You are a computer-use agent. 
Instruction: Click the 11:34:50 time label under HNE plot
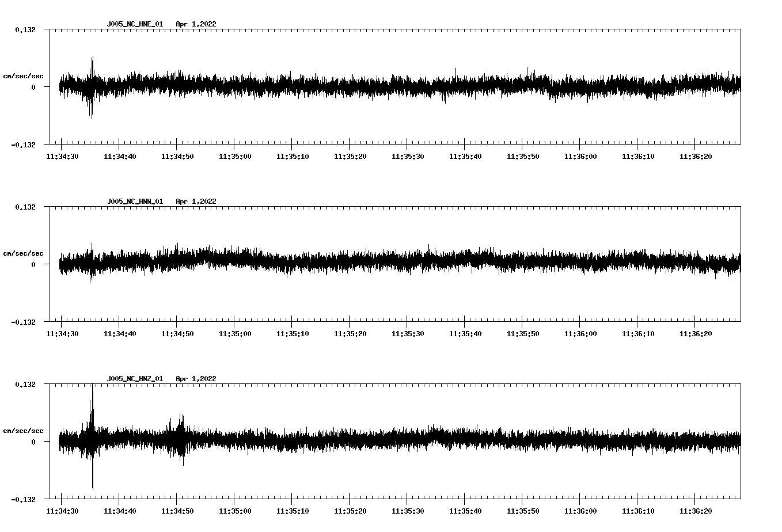(x=177, y=157)
